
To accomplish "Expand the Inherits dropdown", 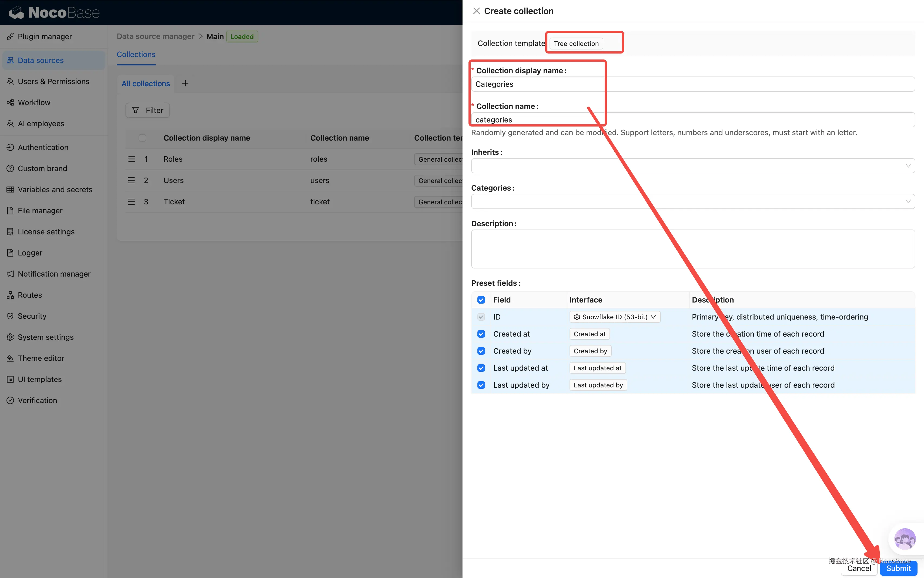I will point(692,166).
